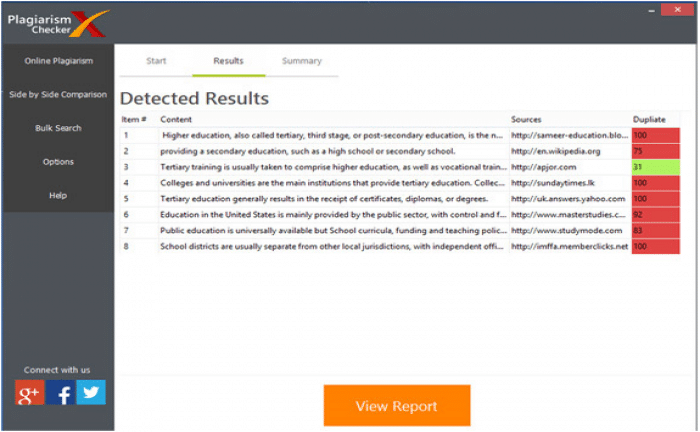Click the Content column header

176,120
